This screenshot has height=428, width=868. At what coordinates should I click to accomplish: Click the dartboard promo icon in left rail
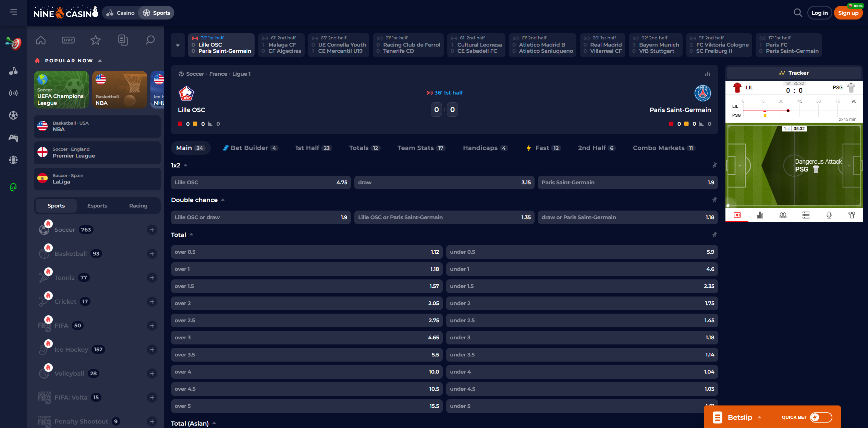13,43
